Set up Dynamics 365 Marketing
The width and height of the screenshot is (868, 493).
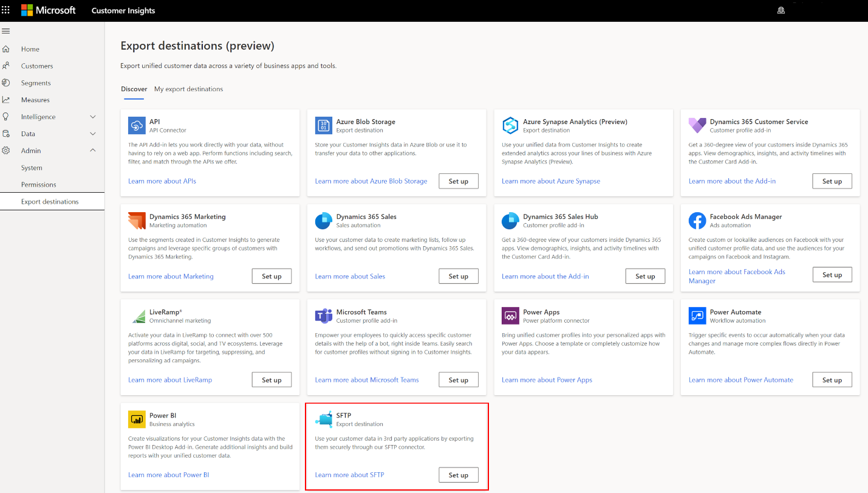coord(272,276)
